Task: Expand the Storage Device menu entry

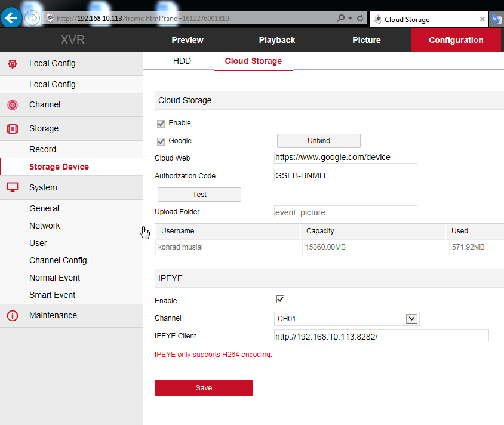Action: point(59,167)
